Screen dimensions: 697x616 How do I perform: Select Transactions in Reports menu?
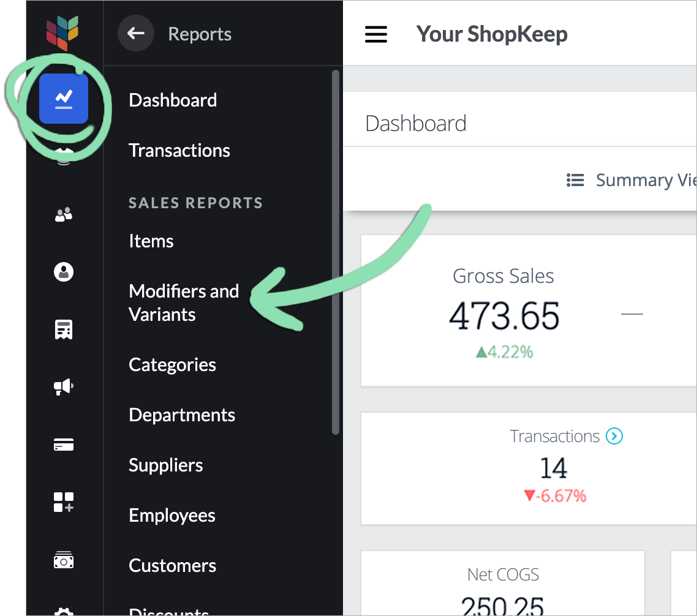coord(179,150)
